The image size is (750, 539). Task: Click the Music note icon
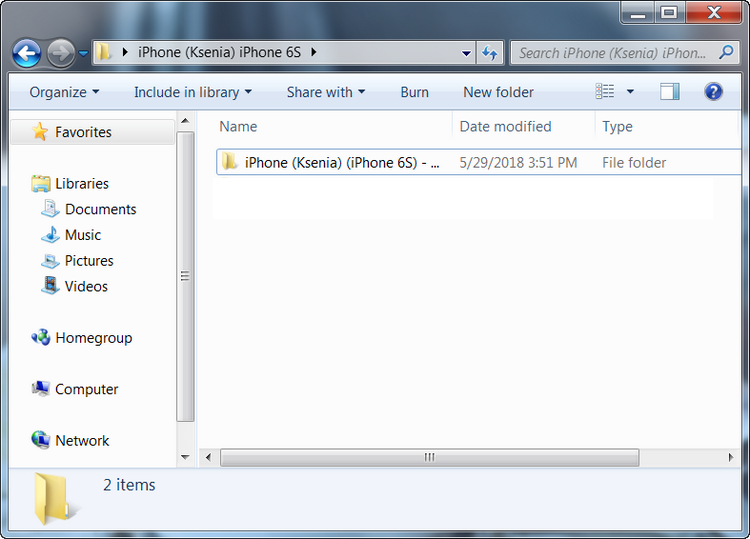coord(50,234)
